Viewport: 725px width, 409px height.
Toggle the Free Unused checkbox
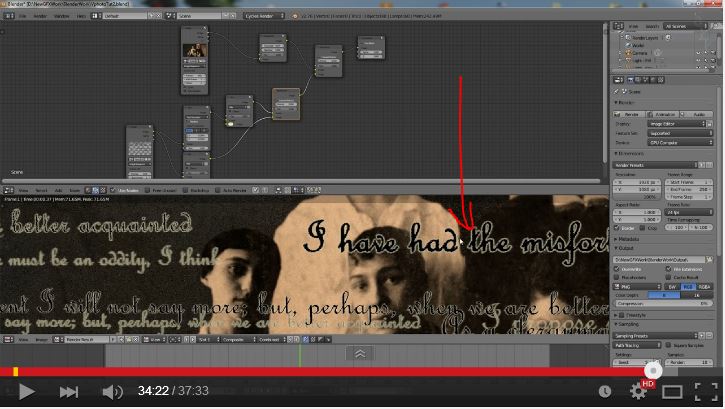[x=147, y=190]
